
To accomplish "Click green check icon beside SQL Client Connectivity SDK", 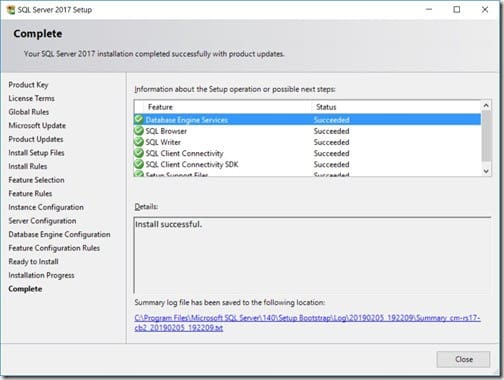I will pyautogui.click(x=139, y=164).
